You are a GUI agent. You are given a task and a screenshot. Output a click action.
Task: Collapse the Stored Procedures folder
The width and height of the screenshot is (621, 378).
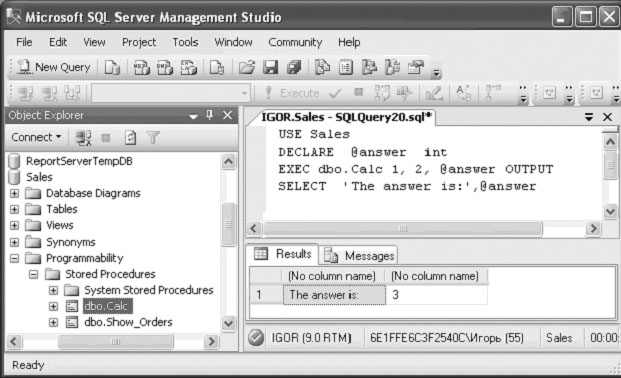[34, 274]
